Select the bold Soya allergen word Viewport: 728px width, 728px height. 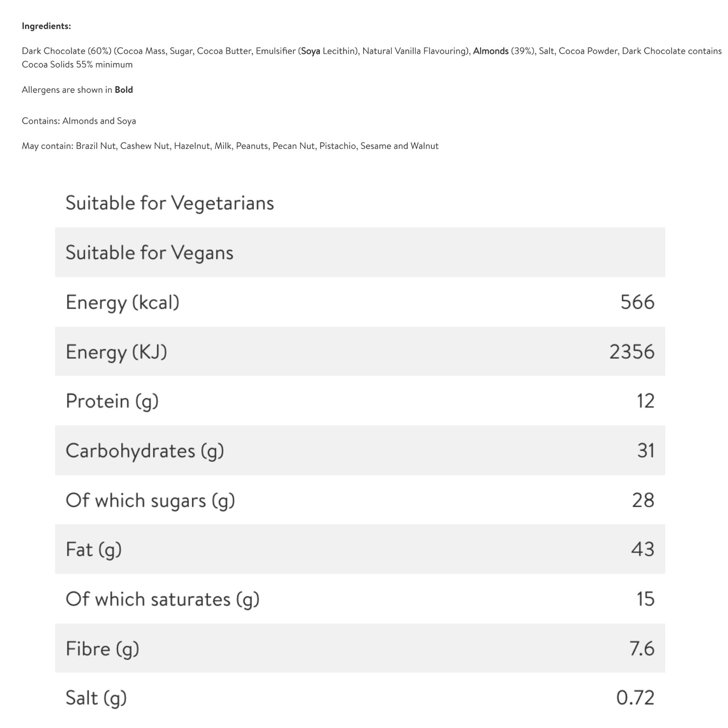pyautogui.click(x=311, y=51)
